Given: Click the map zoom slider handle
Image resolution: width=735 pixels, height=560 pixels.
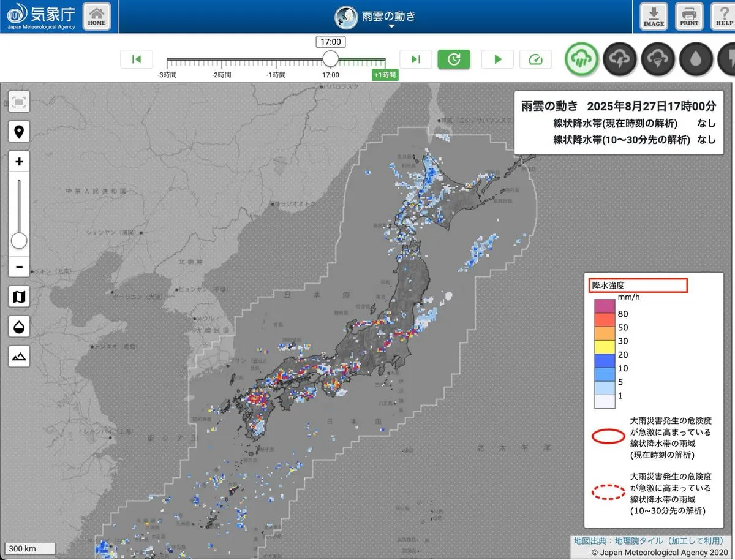Looking at the screenshot, I should [x=19, y=240].
